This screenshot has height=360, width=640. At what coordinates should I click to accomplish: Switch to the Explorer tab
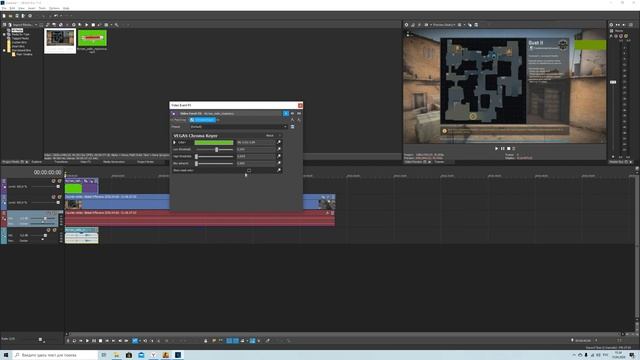tap(37, 162)
